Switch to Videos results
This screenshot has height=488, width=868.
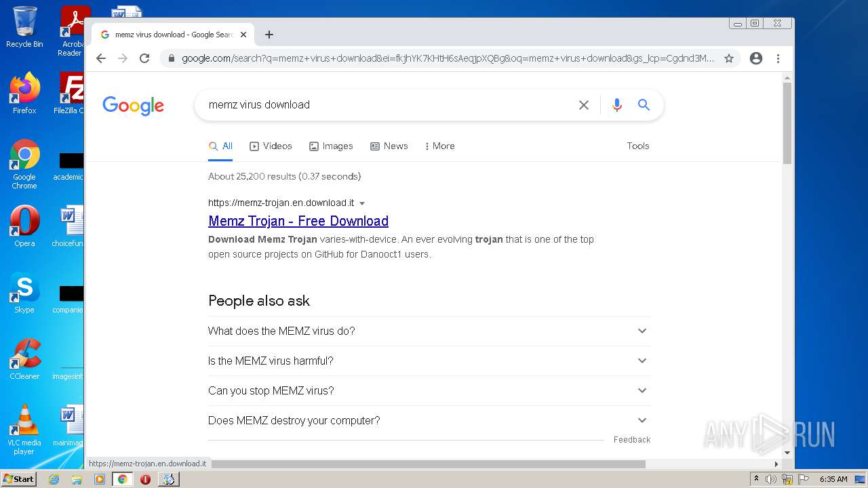(x=271, y=146)
